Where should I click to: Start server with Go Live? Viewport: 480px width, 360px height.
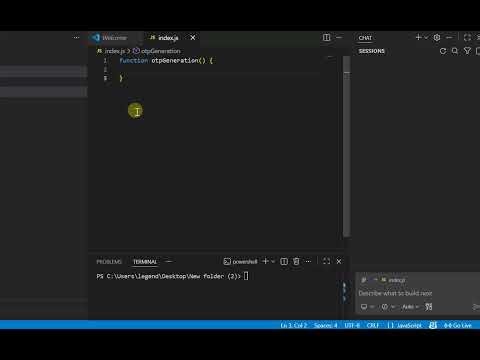click(x=458, y=325)
